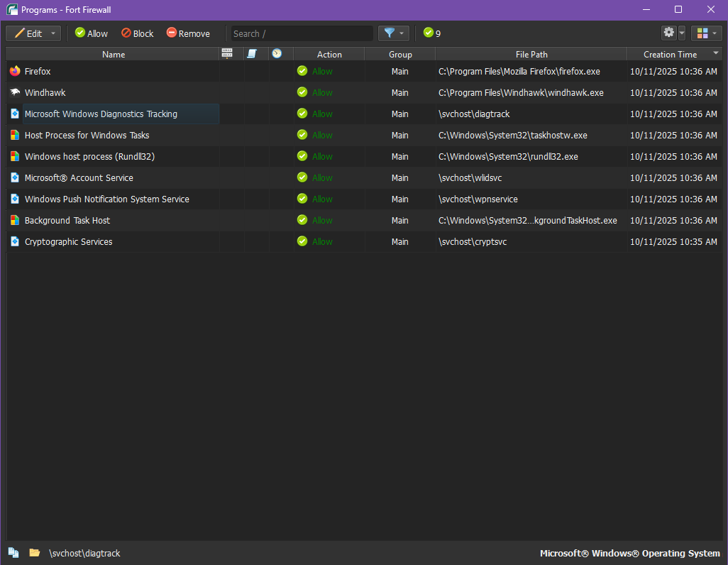Click the Firefox icon in the program list
Screen dimensions: 728x565
[15, 71]
